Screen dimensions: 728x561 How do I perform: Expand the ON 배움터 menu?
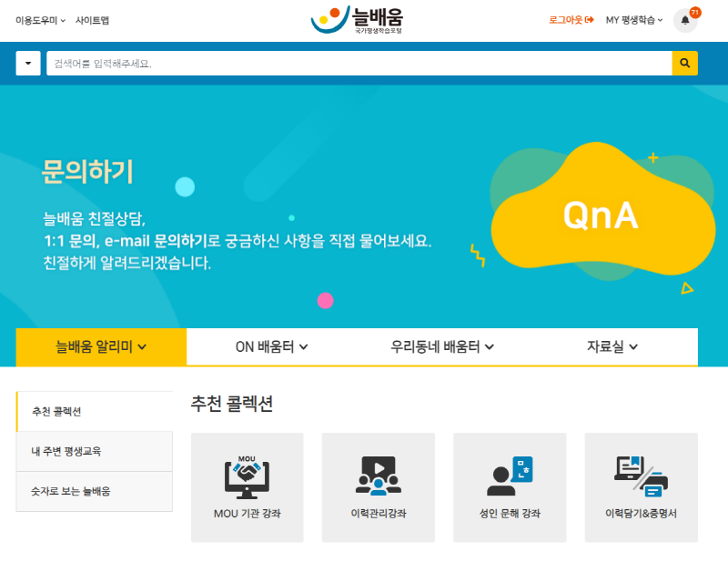click(x=271, y=346)
